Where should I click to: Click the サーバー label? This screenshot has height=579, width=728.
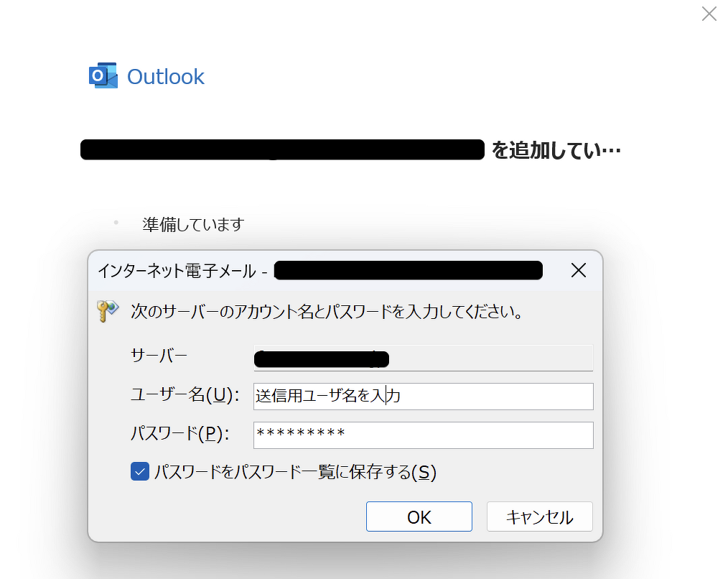(x=159, y=355)
